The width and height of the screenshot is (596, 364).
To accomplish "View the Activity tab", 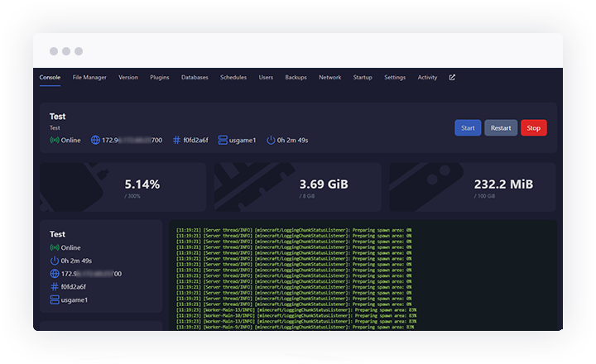I will coord(427,77).
